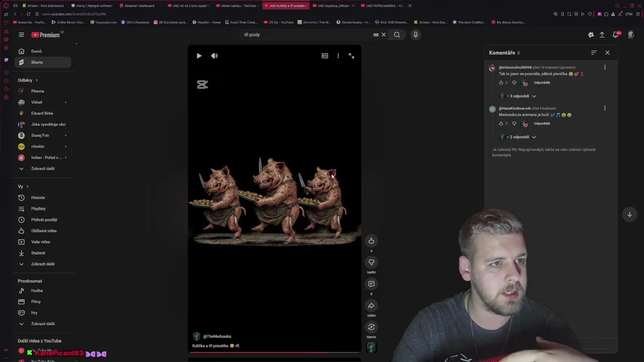Open YouTube notifications bell
Screen dimensions: 644x362
click(x=615, y=35)
